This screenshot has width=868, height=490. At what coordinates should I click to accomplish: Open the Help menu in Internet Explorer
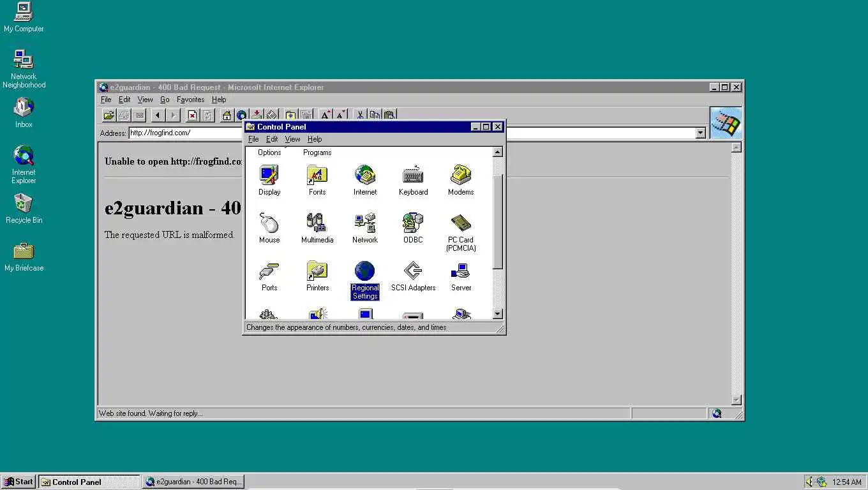(x=219, y=100)
